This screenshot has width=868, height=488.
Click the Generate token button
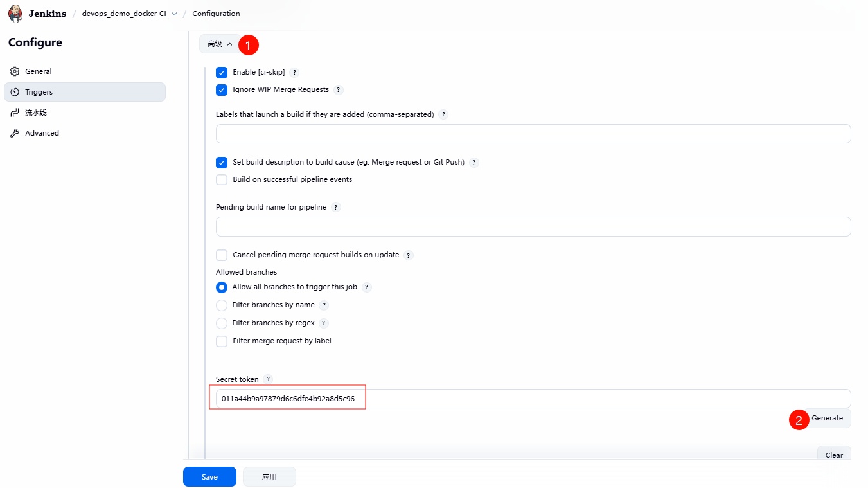pyautogui.click(x=827, y=418)
